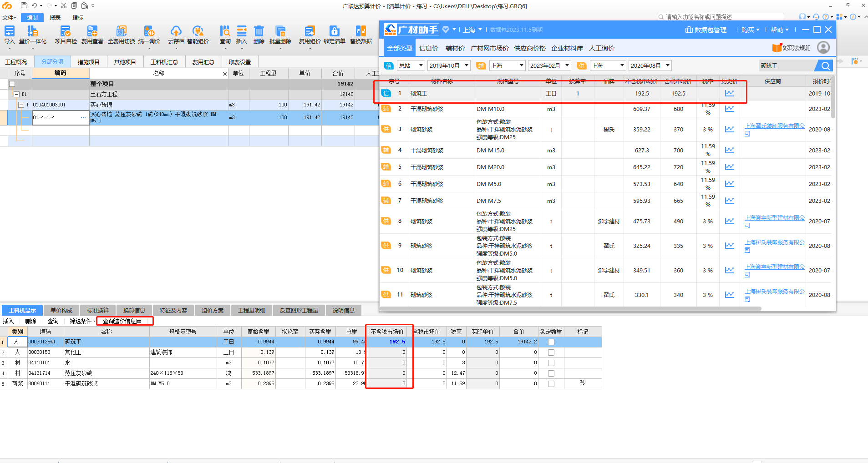Click the 复用组价 toolbar icon
868x463 pixels.
click(x=310, y=35)
